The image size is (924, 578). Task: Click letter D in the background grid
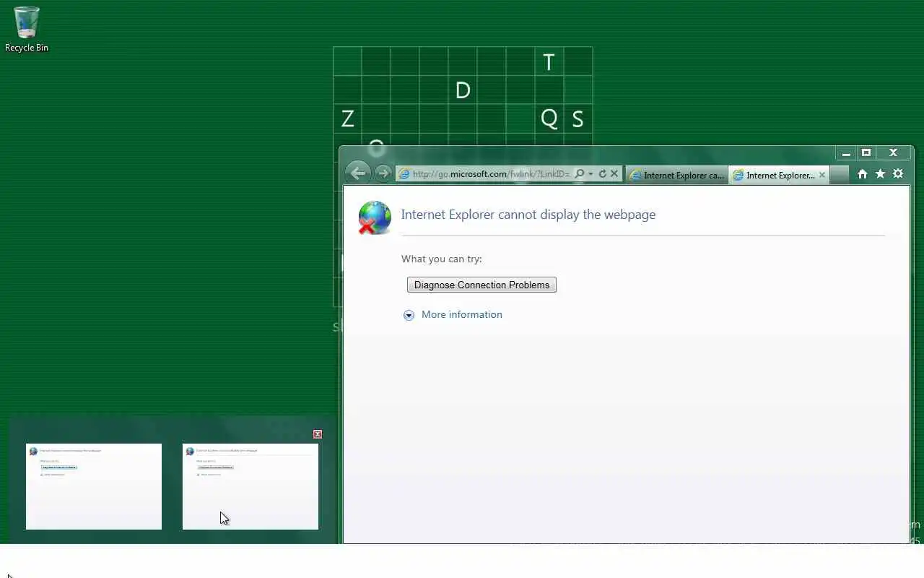tap(463, 90)
